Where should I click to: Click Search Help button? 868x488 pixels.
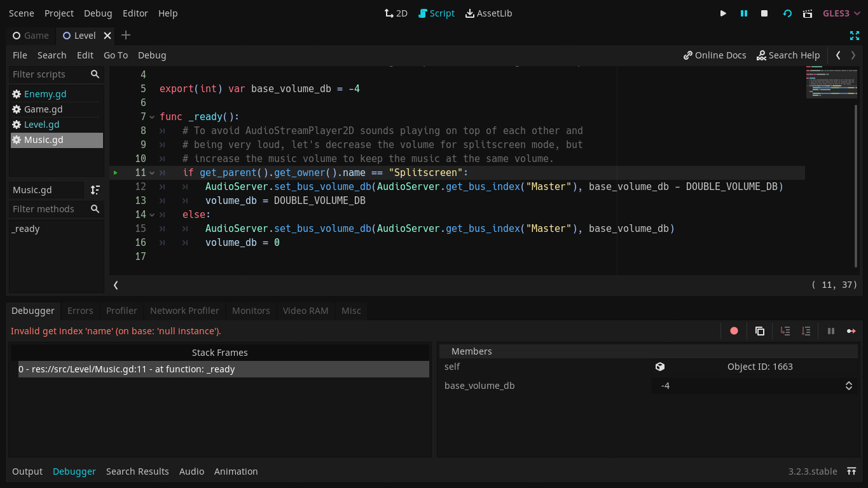point(789,55)
